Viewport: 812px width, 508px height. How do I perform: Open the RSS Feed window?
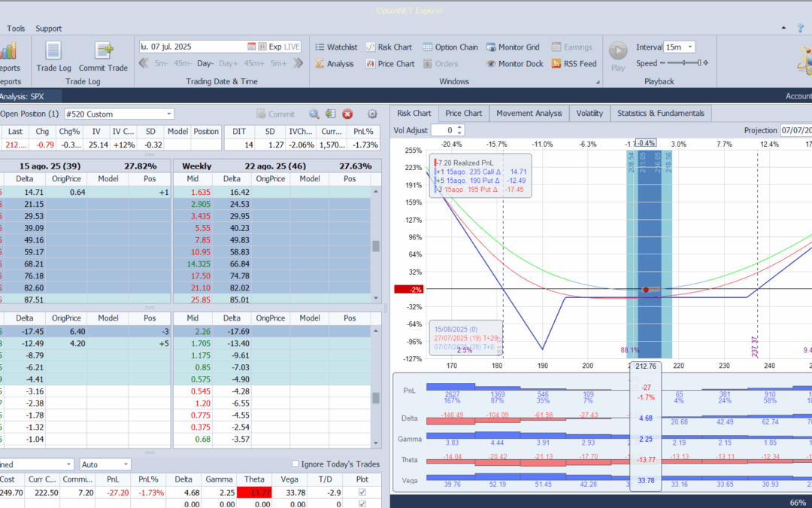[574, 64]
